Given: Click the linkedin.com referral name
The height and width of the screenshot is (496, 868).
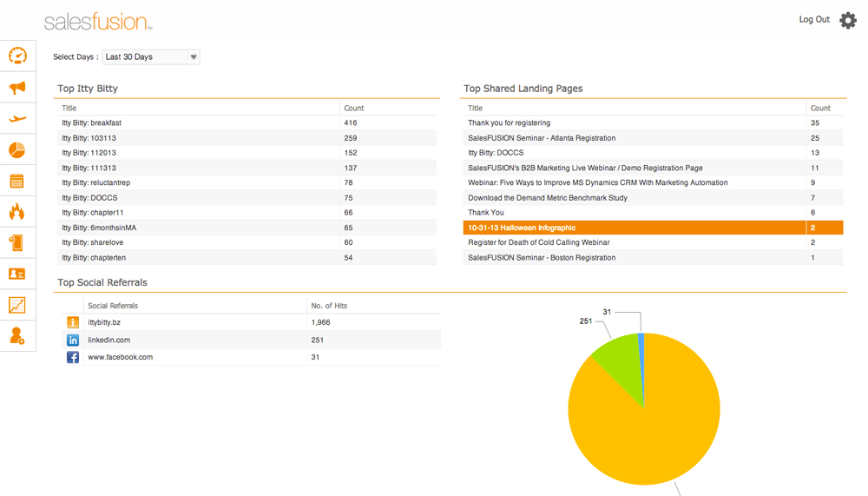Looking at the screenshot, I should 109,340.
